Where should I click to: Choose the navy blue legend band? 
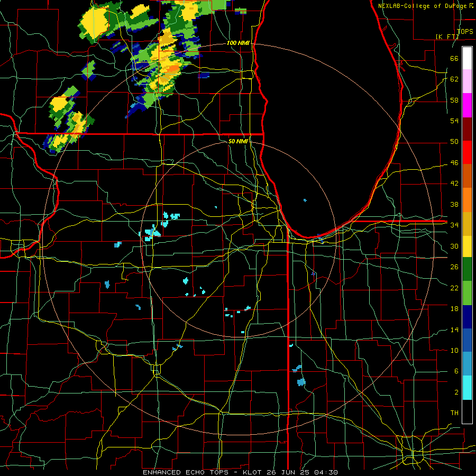[x=467, y=317]
